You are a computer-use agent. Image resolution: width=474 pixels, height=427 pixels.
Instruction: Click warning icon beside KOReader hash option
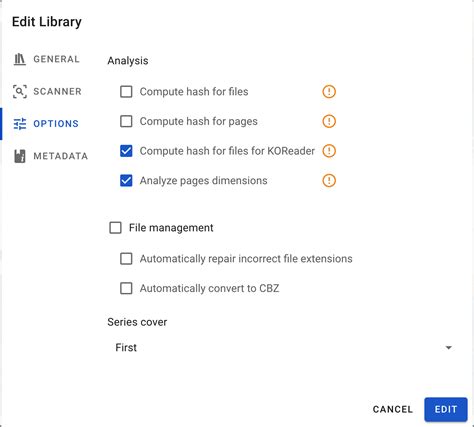(x=329, y=151)
